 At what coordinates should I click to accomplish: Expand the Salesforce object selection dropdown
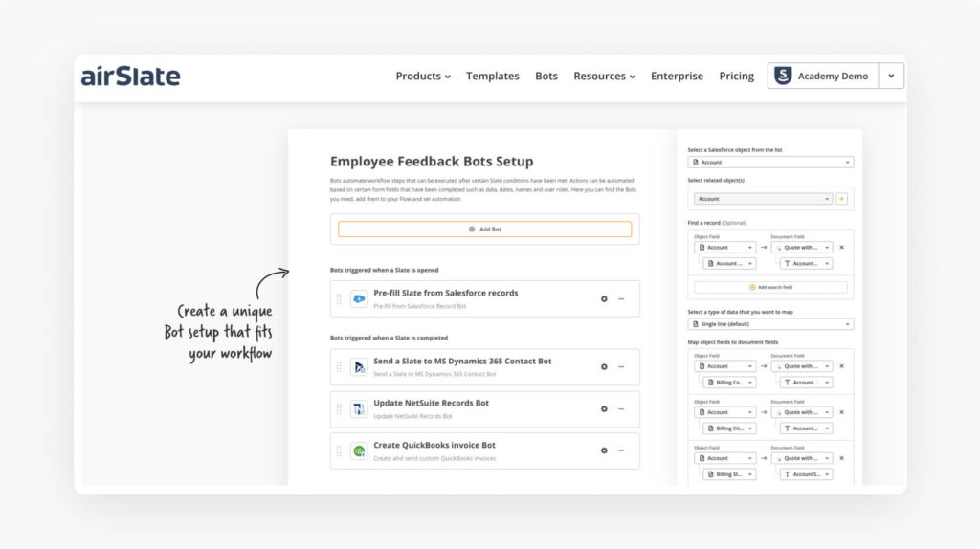(770, 163)
